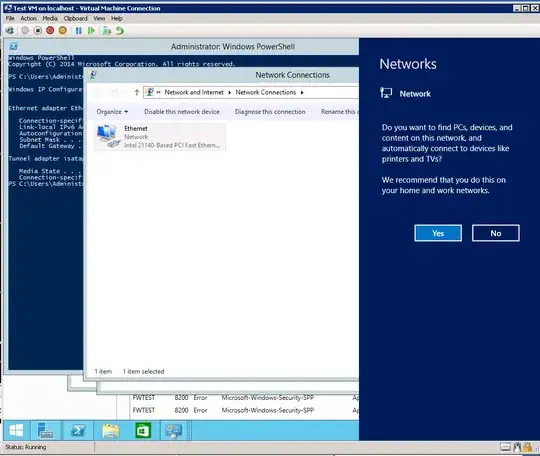Open the Clipboard menu
The image size is (540, 456).
click(x=75, y=18)
